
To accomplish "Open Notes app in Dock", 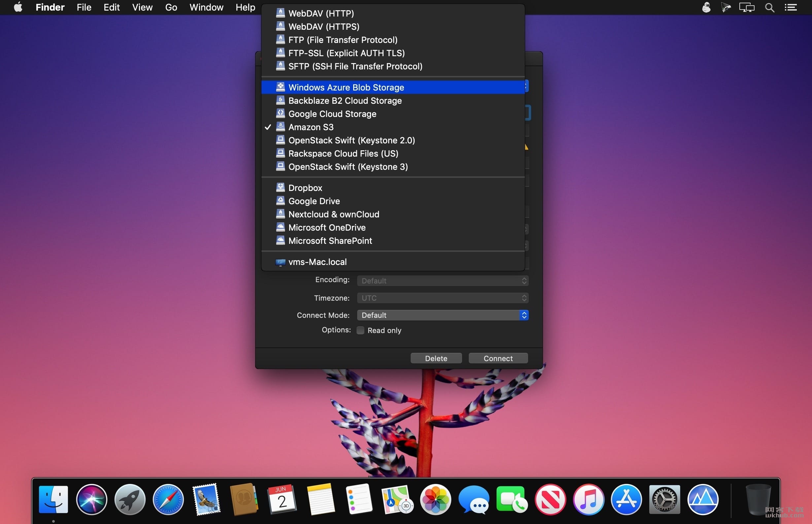I will tap(321, 499).
